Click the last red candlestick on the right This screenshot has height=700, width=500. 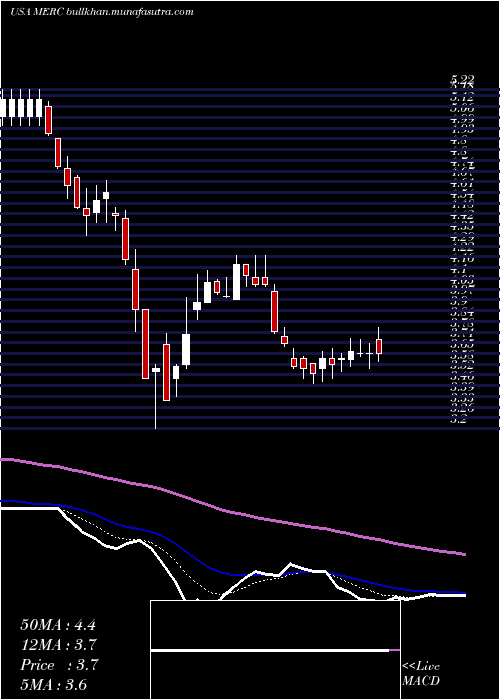tap(379, 346)
